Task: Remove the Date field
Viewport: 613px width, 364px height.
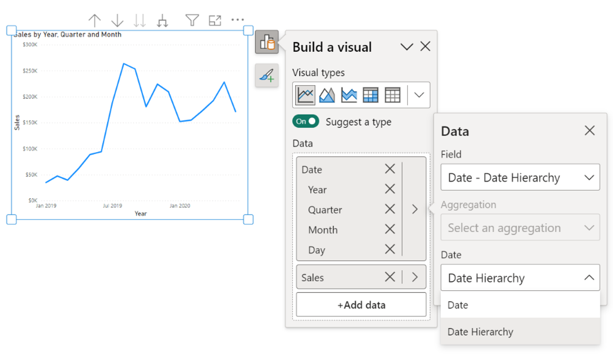Action: 390,169
